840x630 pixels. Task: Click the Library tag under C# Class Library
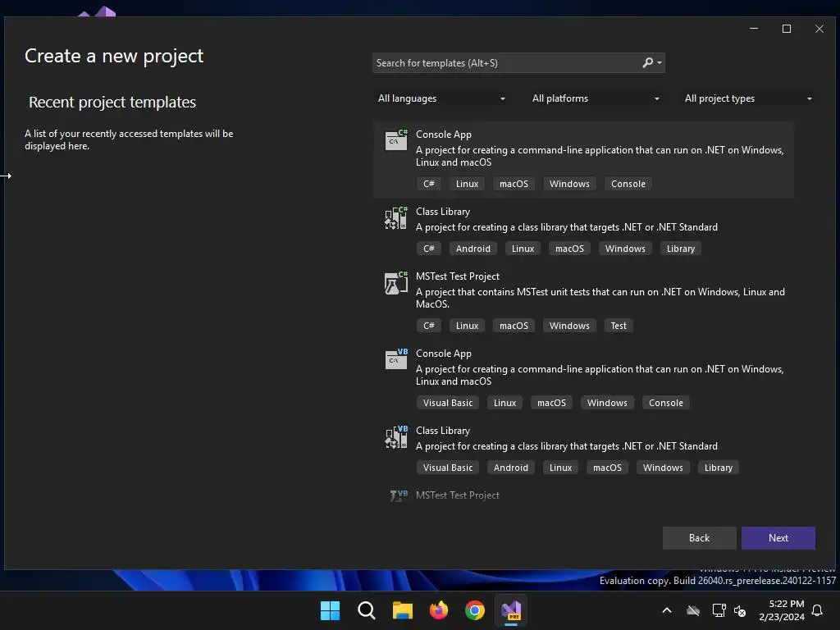tap(681, 249)
